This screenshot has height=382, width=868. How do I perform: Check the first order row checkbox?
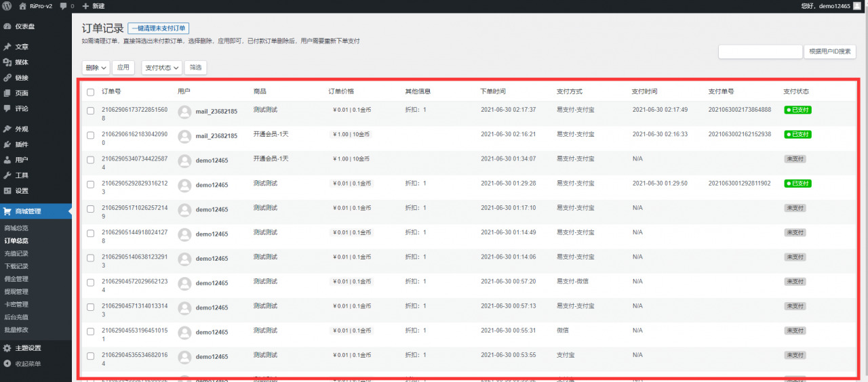pyautogui.click(x=90, y=110)
